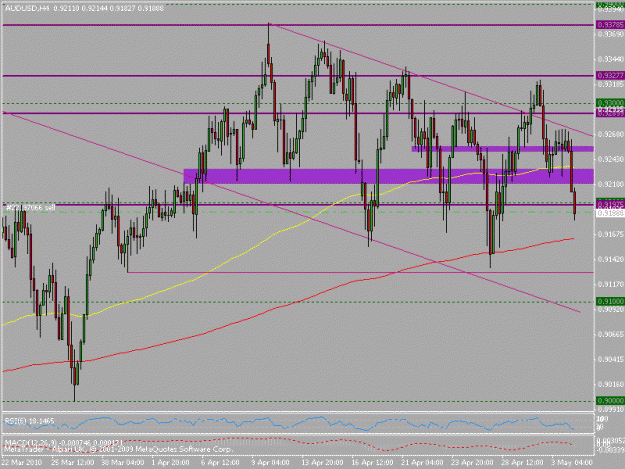Click the 6 Apr 12:00 time label
Viewport: 625px width, 469px height.
pyautogui.click(x=220, y=463)
